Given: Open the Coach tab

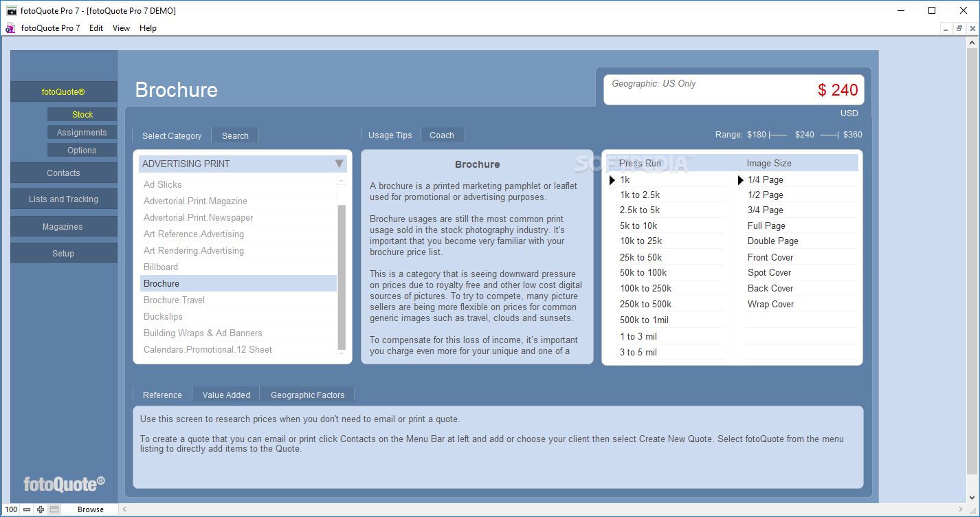Looking at the screenshot, I should click(442, 135).
